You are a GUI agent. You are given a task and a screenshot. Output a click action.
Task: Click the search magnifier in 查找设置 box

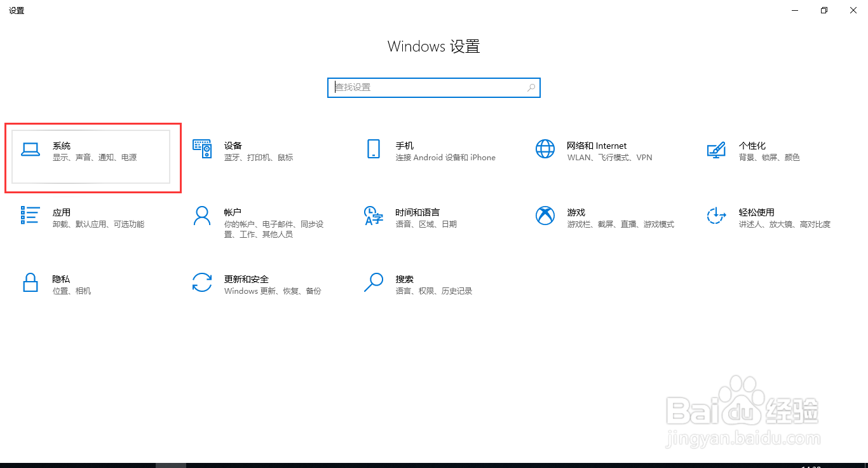[x=531, y=88]
